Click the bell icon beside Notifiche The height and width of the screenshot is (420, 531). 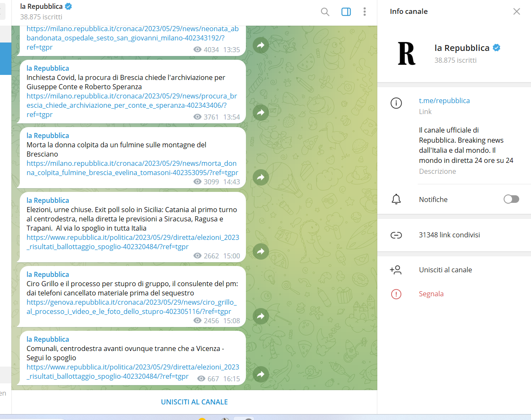tap(396, 199)
